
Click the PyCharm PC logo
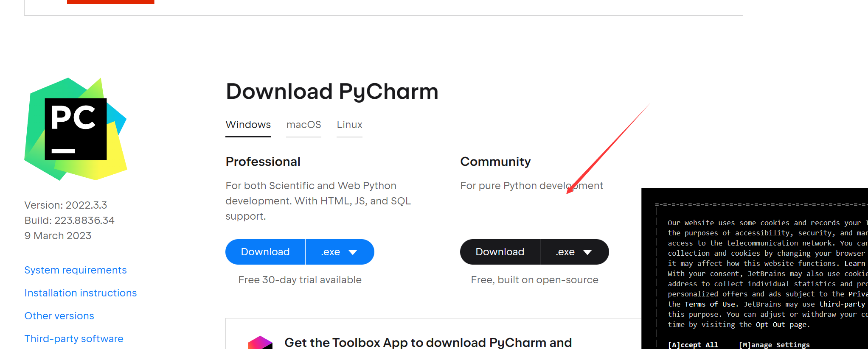[x=76, y=129]
